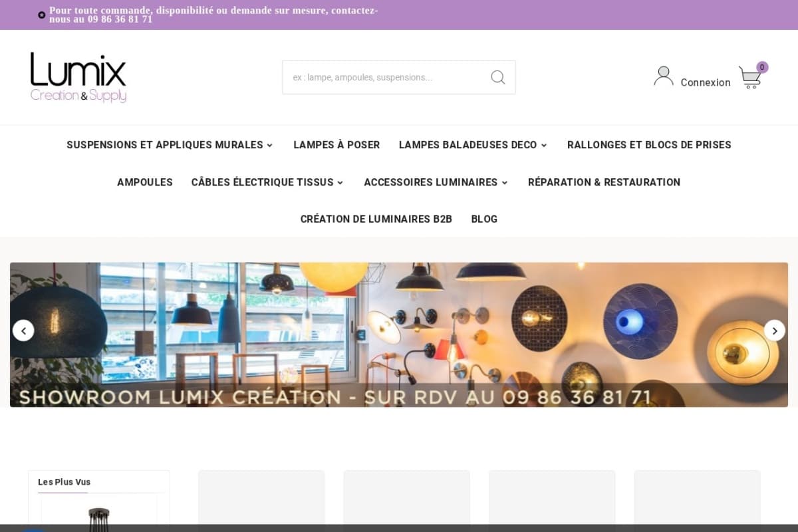This screenshot has width=798, height=532.
Task: Open Rallonges et Blocs de Prises
Action: [x=649, y=145]
